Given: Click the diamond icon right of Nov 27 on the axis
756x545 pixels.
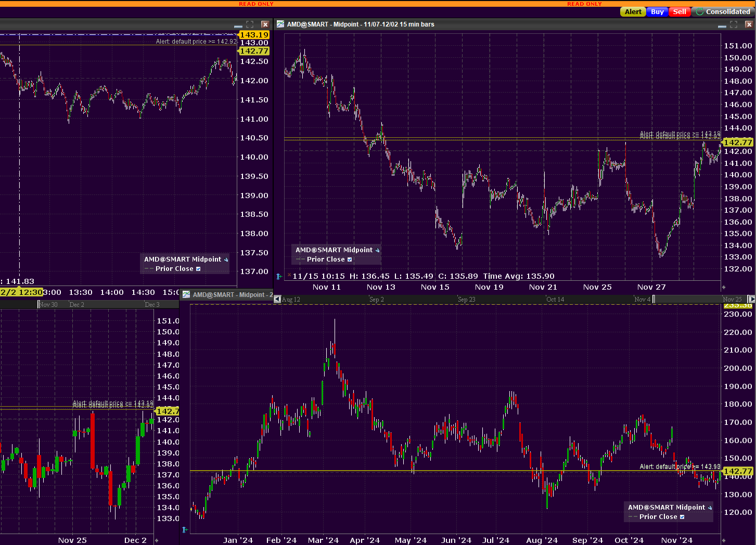Looking at the screenshot, I should pyautogui.click(x=723, y=287).
